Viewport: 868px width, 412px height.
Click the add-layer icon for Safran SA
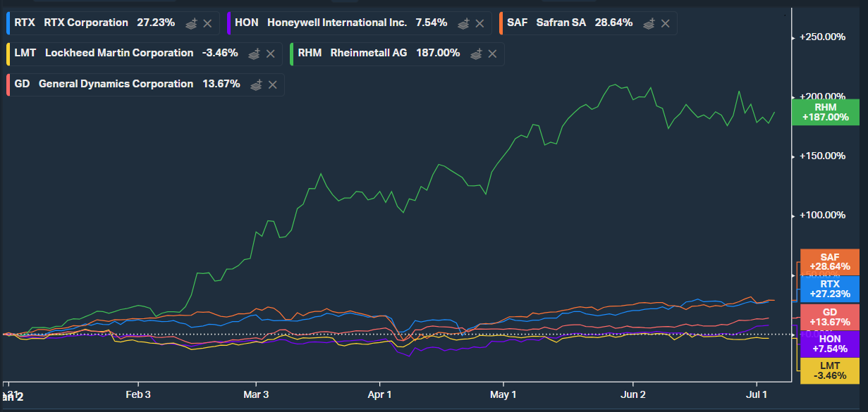click(649, 23)
